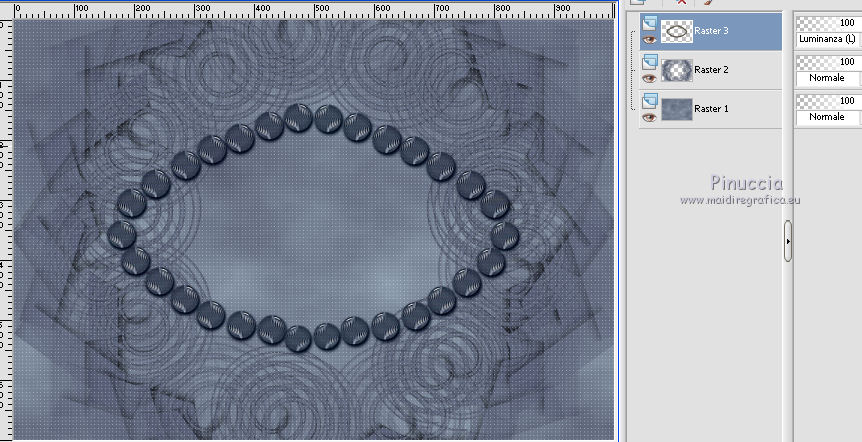Click the raster layer type icon of Raster 1

(650, 101)
